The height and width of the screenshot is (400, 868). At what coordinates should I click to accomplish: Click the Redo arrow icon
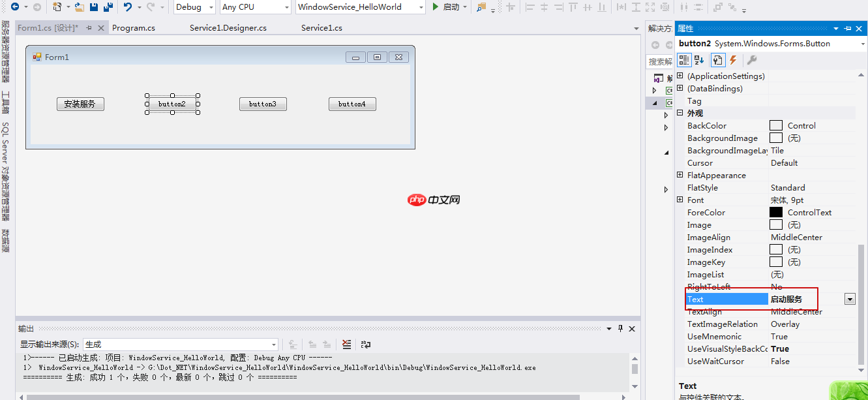click(x=151, y=7)
